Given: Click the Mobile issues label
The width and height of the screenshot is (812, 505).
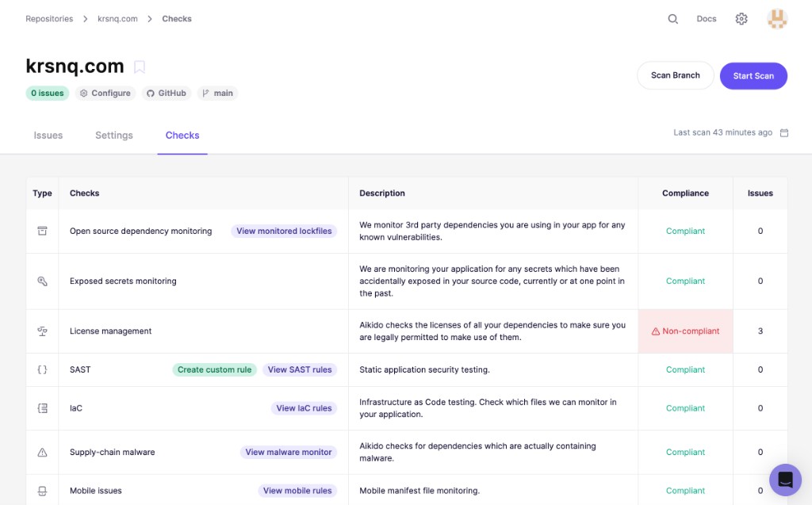Looking at the screenshot, I should click(96, 491).
